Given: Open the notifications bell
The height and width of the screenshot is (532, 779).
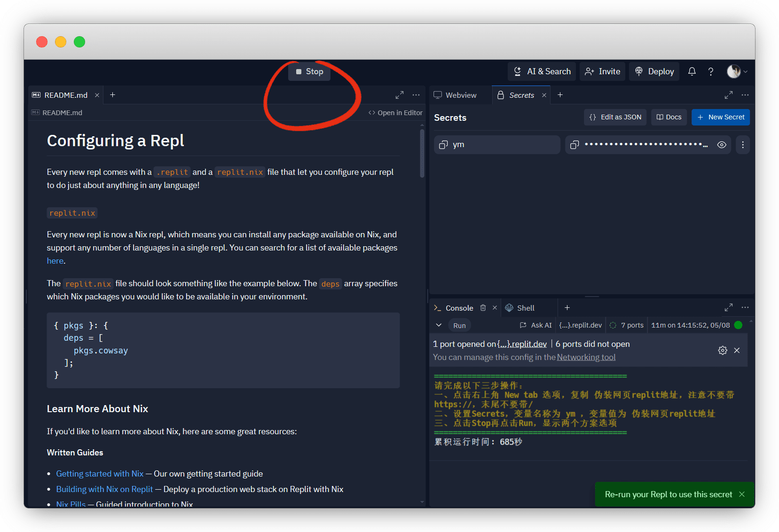Looking at the screenshot, I should pyautogui.click(x=692, y=71).
